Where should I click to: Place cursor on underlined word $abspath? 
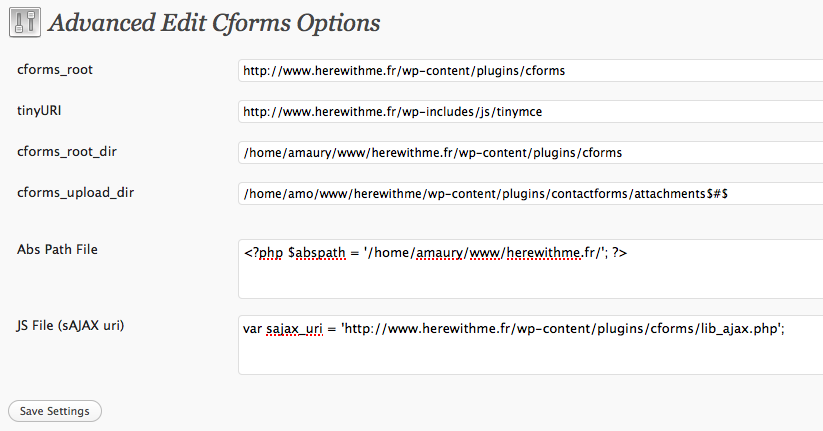click(316, 253)
